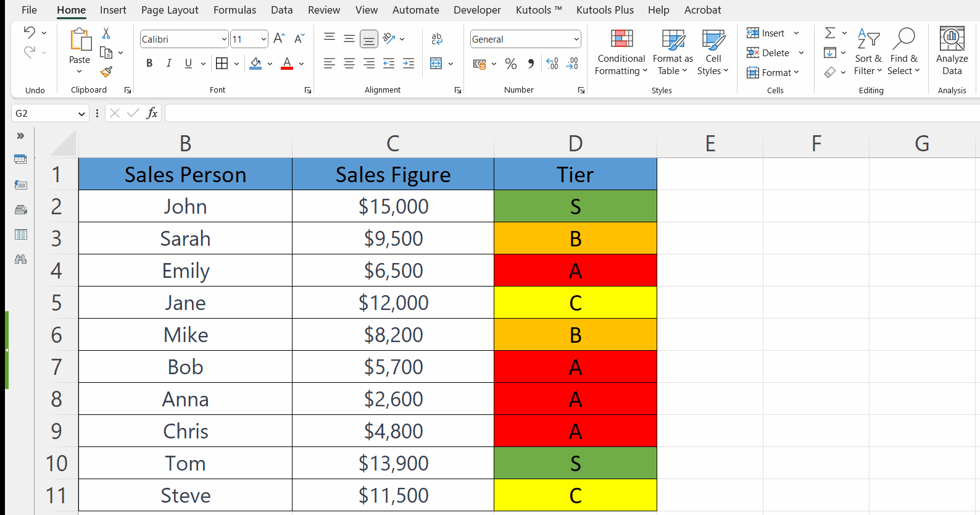Viewport: 980px width, 515px height.
Task: Click the Format Painter brush icon
Action: click(x=106, y=72)
